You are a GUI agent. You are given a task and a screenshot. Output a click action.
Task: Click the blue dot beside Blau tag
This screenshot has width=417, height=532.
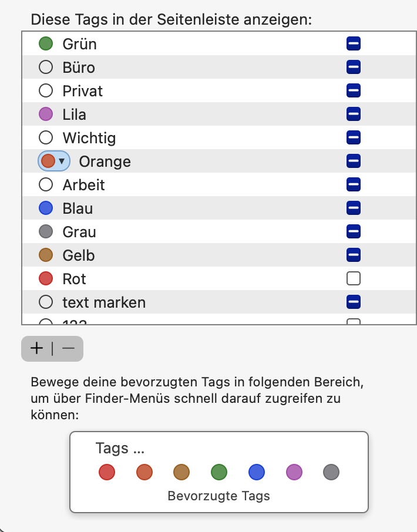(46, 208)
